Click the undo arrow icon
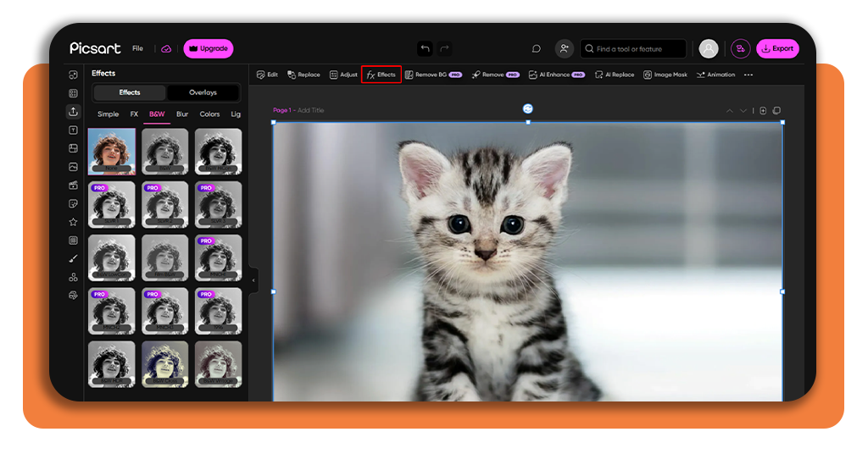This screenshot has height=454, width=868. tap(426, 48)
